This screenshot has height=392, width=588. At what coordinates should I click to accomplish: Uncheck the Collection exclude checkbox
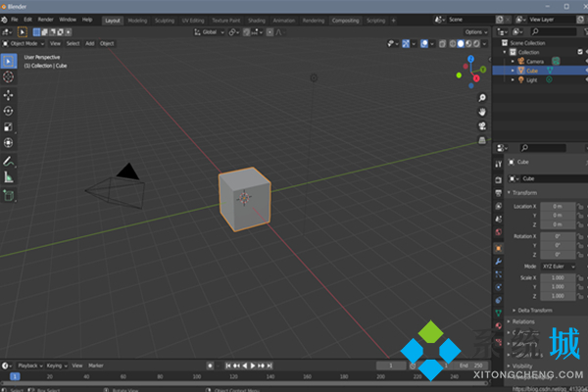(x=580, y=52)
